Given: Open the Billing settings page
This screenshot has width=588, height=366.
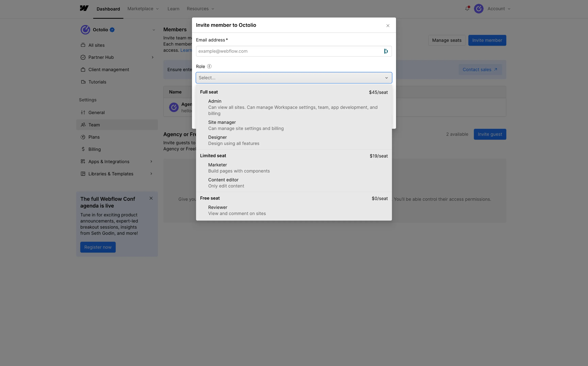Looking at the screenshot, I should click(94, 149).
